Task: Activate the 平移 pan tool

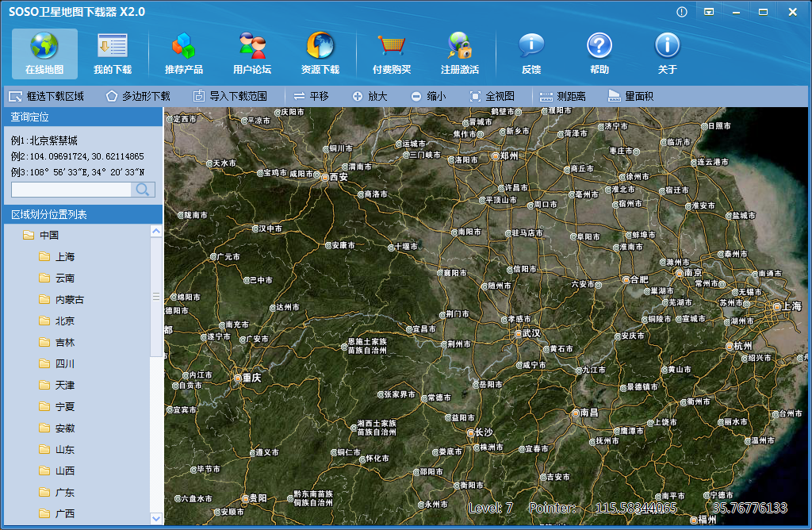Action: [x=311, y=96]
